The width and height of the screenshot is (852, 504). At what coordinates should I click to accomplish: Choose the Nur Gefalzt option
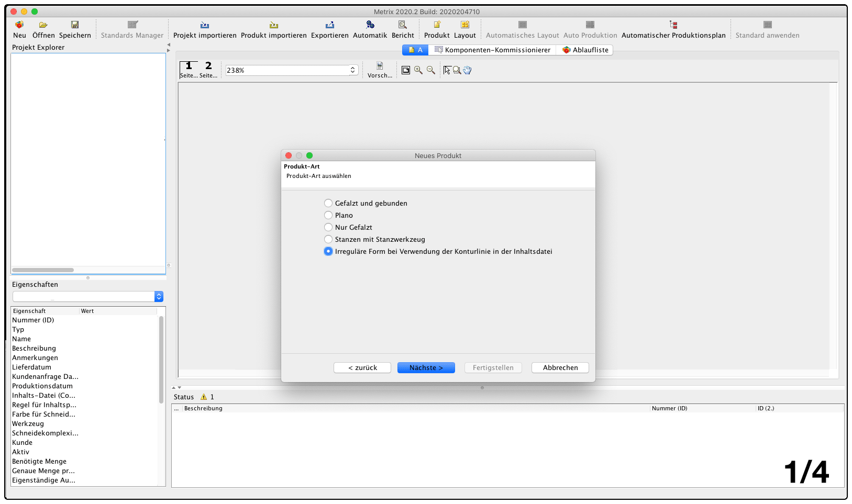coord(328,227)
